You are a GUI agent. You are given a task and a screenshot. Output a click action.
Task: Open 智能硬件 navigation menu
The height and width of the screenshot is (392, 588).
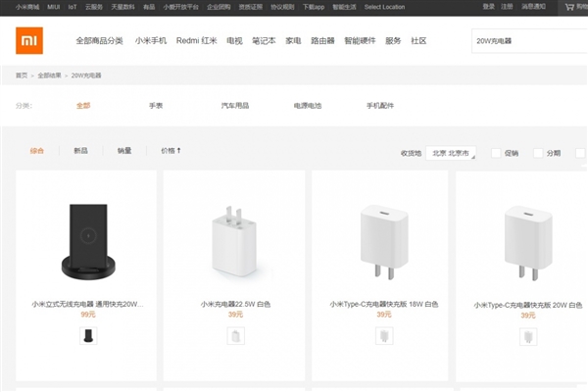pyautogui.click(x=360, y=40)
